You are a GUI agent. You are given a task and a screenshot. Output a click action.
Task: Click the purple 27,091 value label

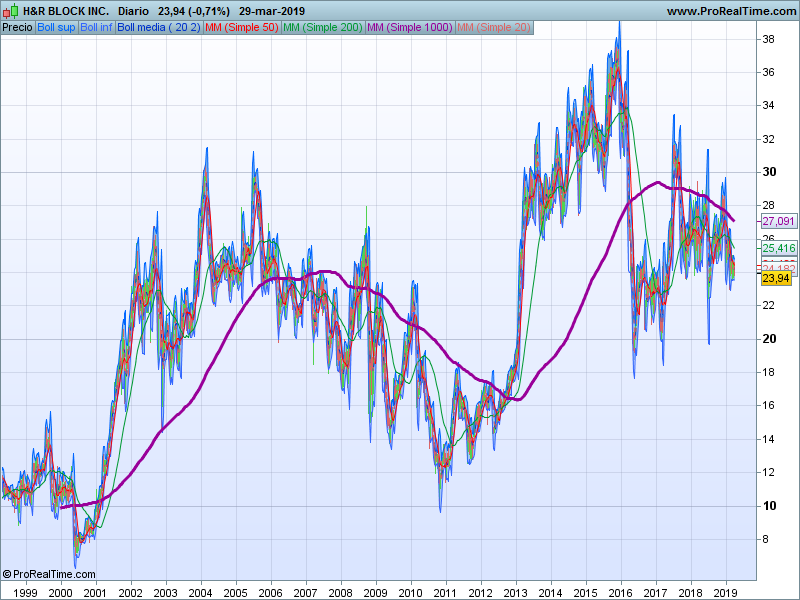pyautogui.click(x=779, y=221)
